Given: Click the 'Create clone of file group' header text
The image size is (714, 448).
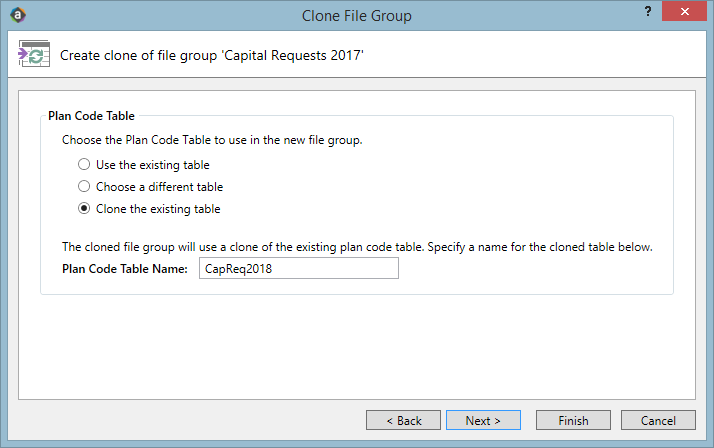Looking at the screenshot, I should 212,56.
